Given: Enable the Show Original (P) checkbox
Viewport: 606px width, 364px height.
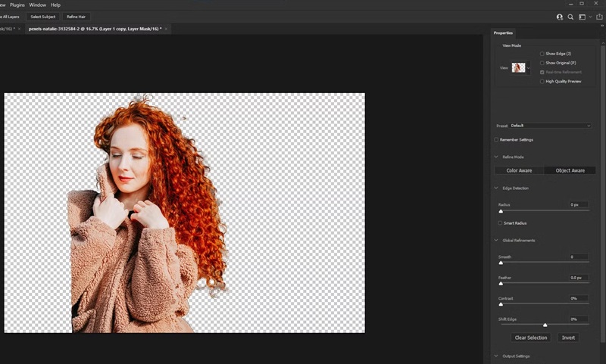Looking at the screenshot, I should [x=542, y=63].
